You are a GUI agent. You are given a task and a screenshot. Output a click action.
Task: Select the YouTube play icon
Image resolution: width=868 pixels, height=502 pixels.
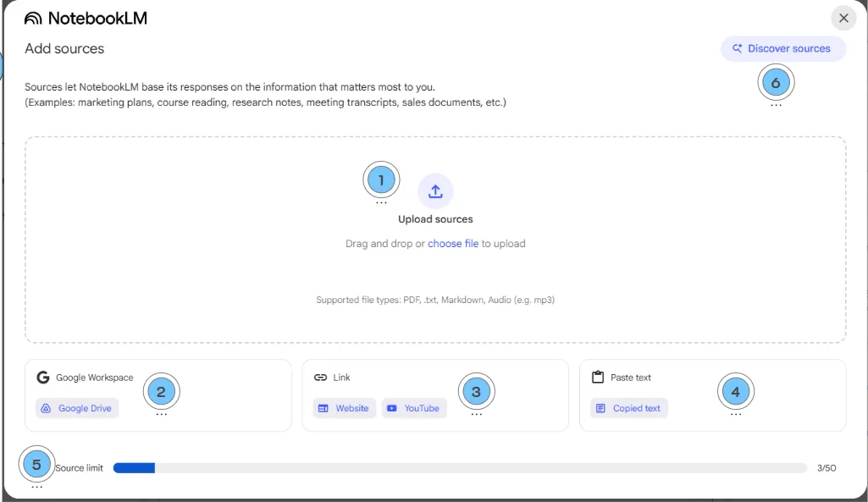[391, 408]
